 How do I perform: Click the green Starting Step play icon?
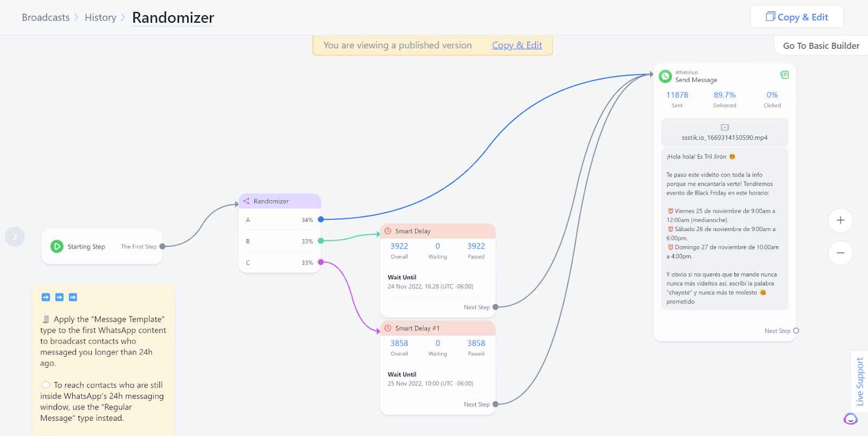[x=57, y=246]
